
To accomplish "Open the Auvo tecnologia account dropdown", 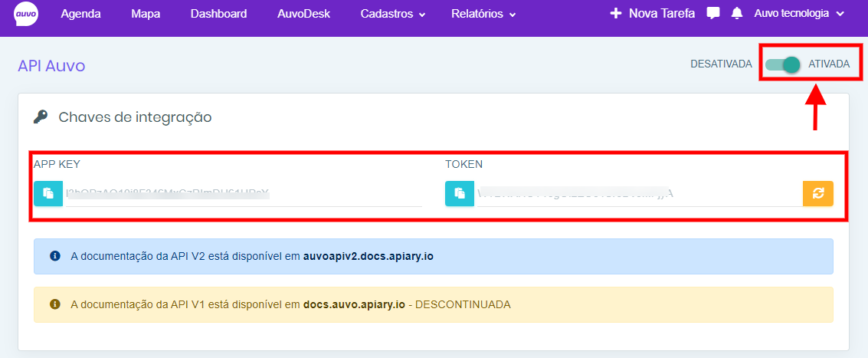I will pyautogui.click(x=798, y=14).
